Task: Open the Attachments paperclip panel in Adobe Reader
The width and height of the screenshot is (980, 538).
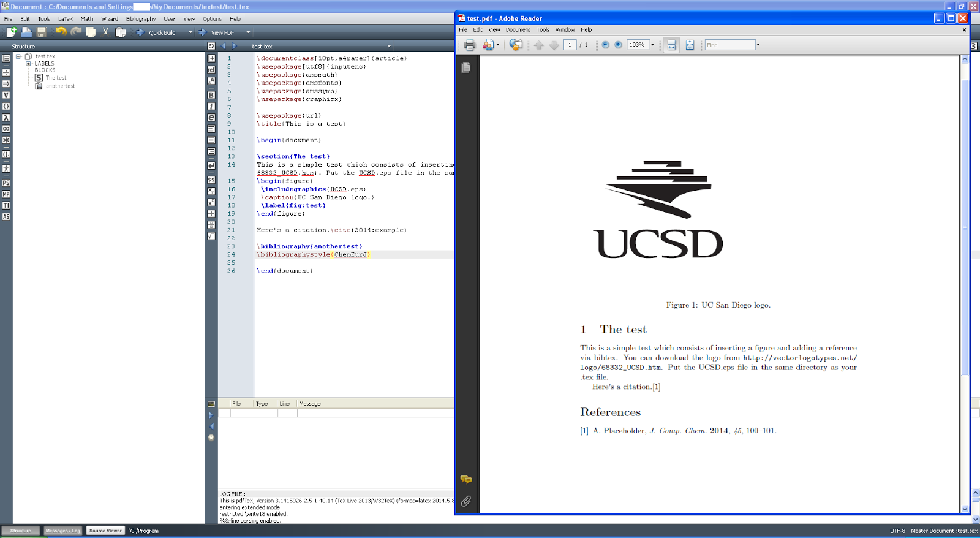Action: click(466, 501)
